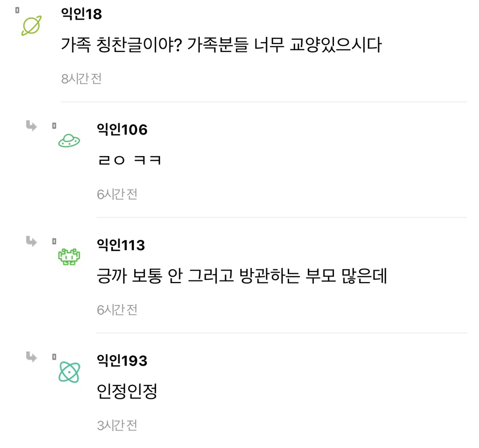Click the UFO avatar of 익인106

point(69,140)
